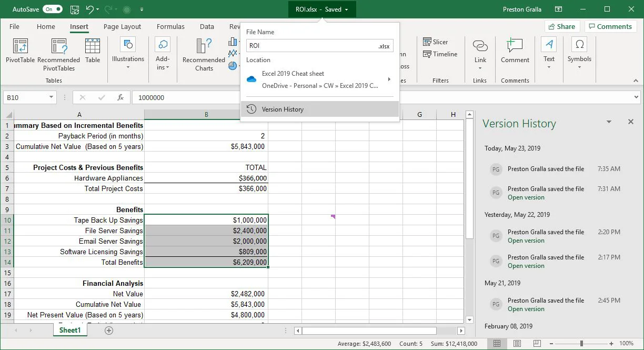This screenshot has width=644, height=350.
Task: Click the Sheet1 tab
Action: (69, 330)
